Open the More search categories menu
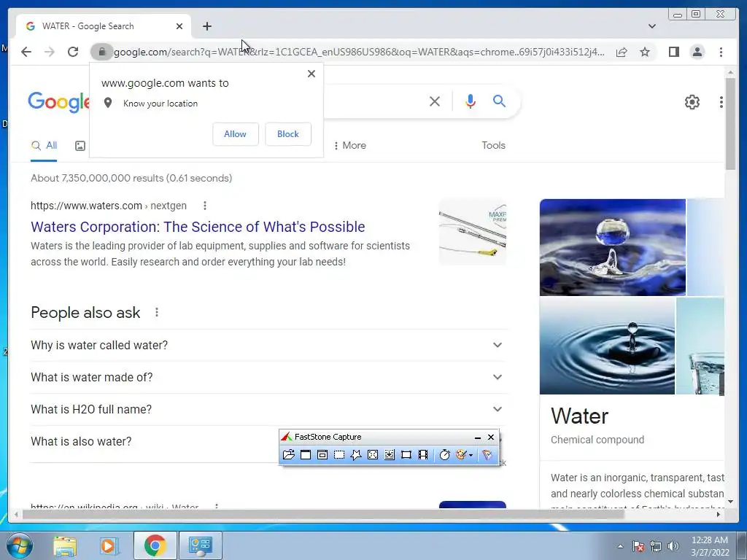 click(x=349, y=145)
